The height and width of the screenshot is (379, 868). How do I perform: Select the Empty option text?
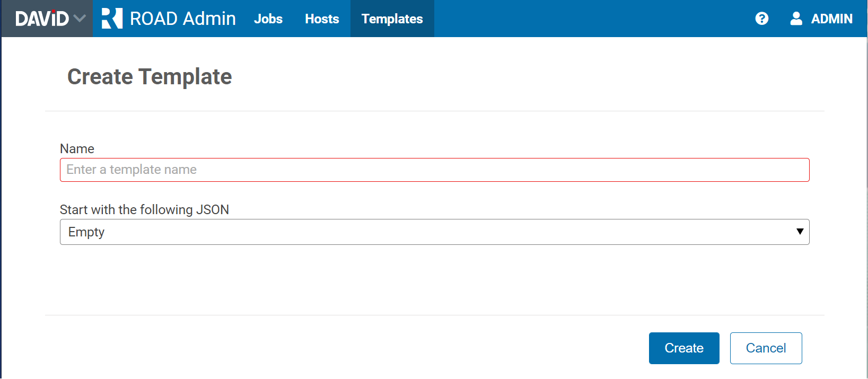(86, 232)
